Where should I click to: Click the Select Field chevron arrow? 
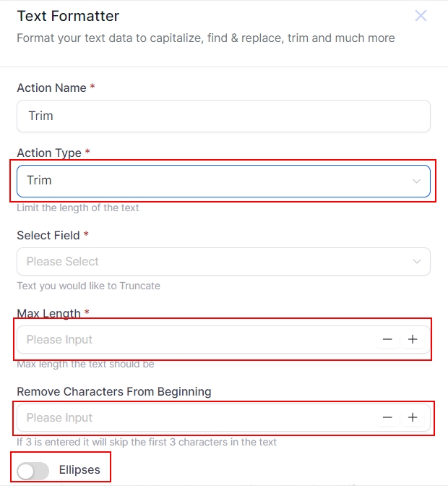pos(416,262)
